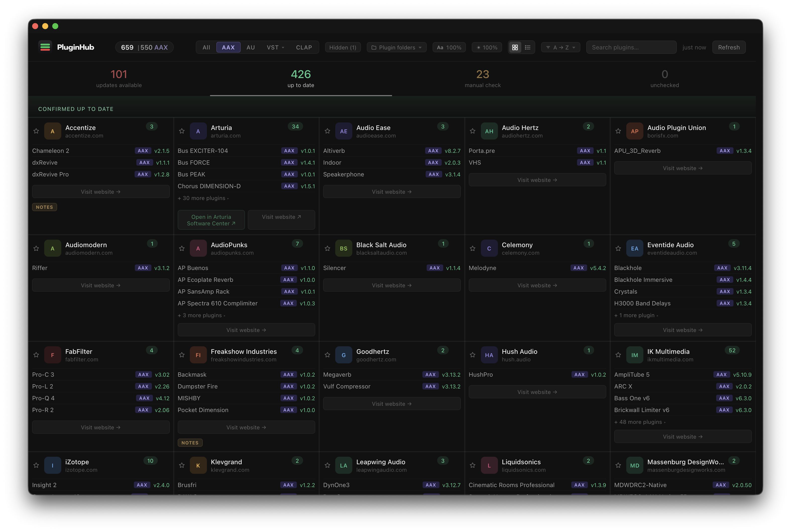Click the iZotope I avatar
This screenshot has height=532, width=791.
53,465
